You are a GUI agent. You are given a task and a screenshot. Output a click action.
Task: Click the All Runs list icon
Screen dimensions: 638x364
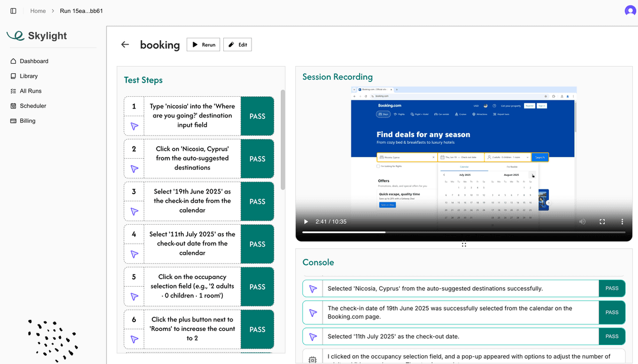tap(14, 91)
